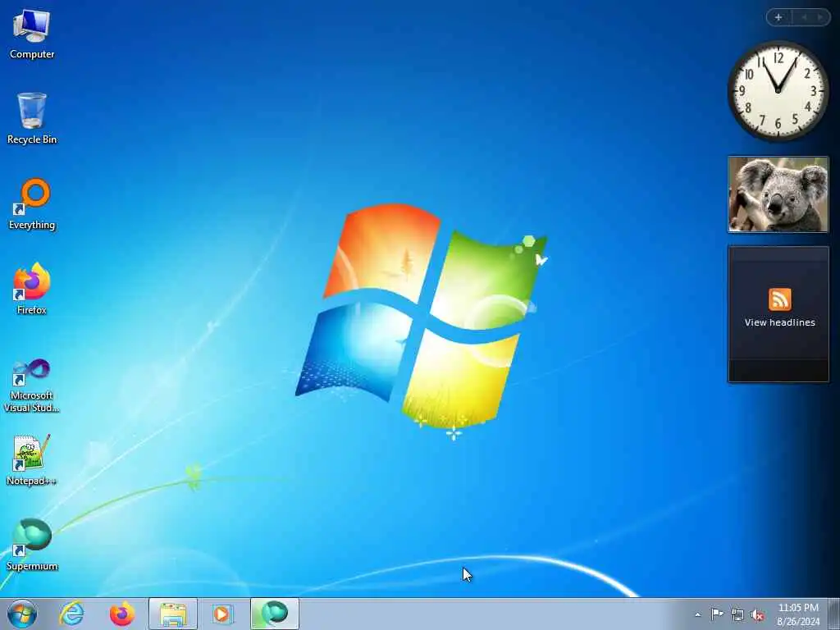The width and height of the screenshot is (840, 630).
Task: Select the Notepad++ desktop shortcut
Action: coord(32,459)
